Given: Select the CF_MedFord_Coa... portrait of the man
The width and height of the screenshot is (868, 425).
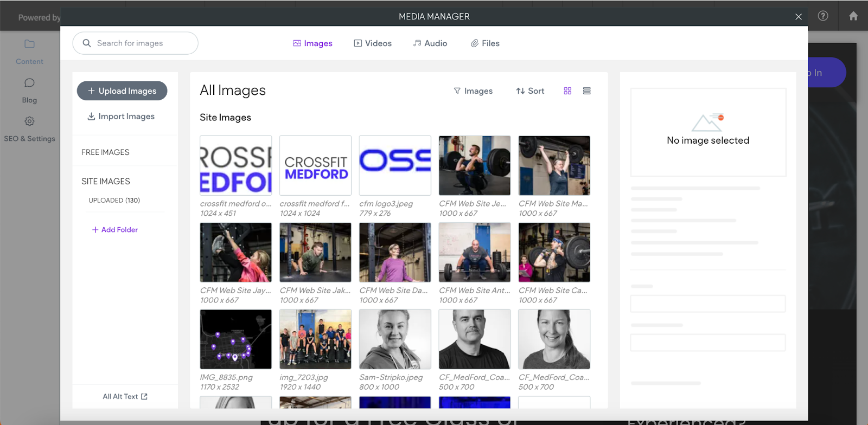Looking at the screenshot, I should (x=475, y=339).
